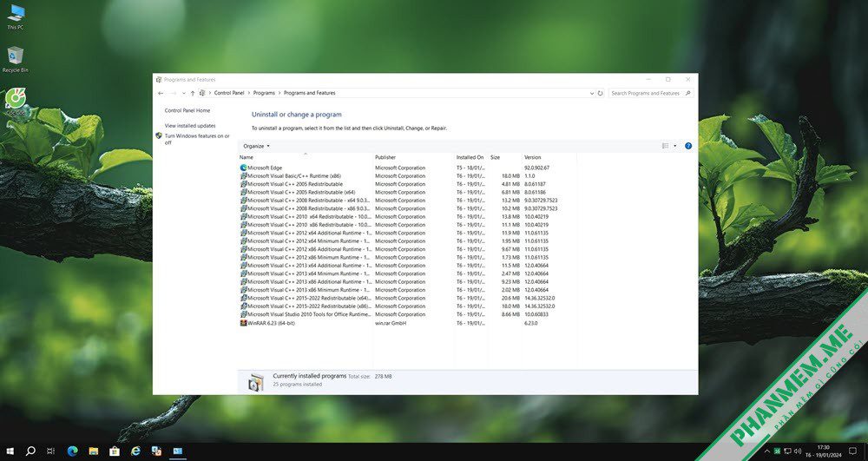Select Microsoft Visual Basic/C++ Runtime (x86)
Screen dimensions: 868x461
407,176
